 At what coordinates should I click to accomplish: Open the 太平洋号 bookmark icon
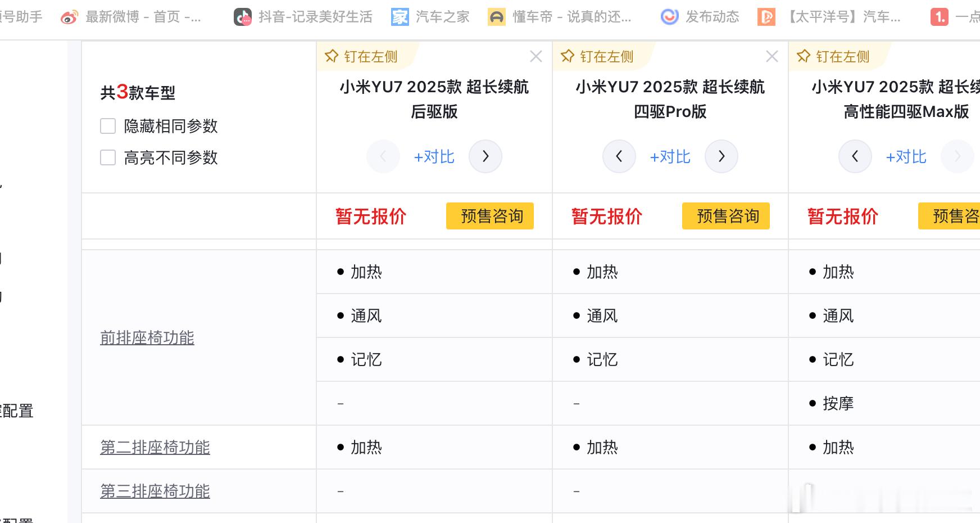click(x=766, y=17)
